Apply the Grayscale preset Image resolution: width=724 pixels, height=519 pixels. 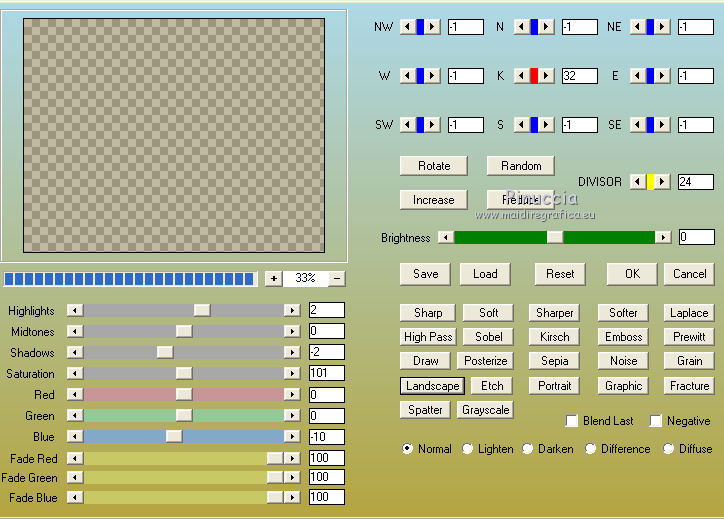point(485,410)
